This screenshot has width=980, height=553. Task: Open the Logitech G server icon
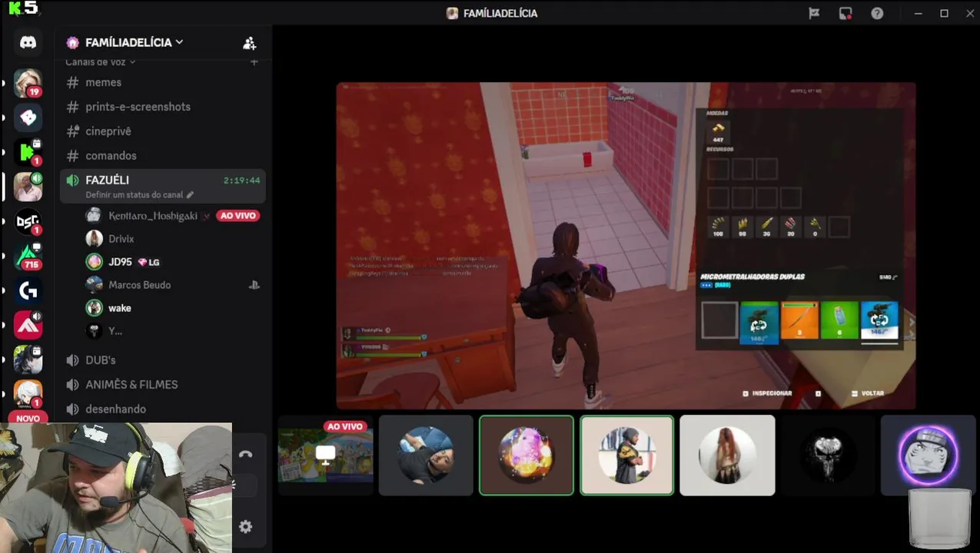pos(28,290)
